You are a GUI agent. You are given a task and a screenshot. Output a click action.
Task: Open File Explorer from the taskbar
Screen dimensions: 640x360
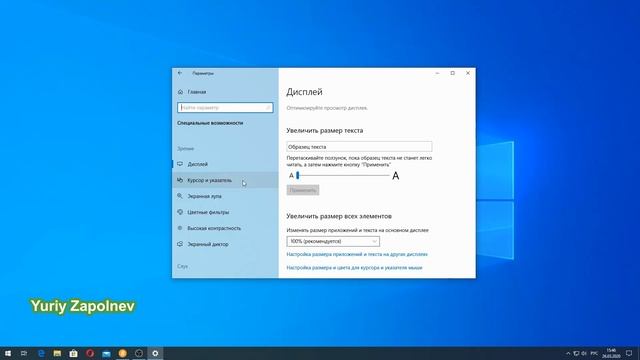tap(57, 353)
